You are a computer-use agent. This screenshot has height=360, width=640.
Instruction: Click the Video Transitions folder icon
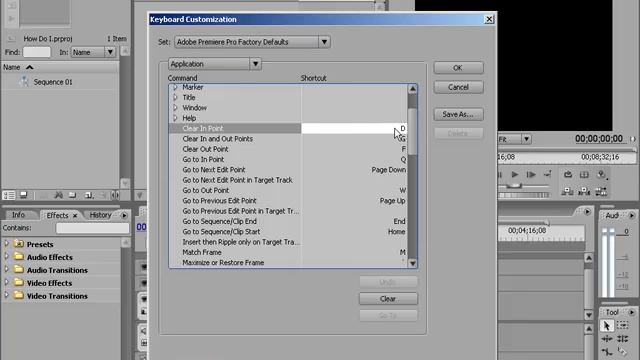[x=19, y=296]
